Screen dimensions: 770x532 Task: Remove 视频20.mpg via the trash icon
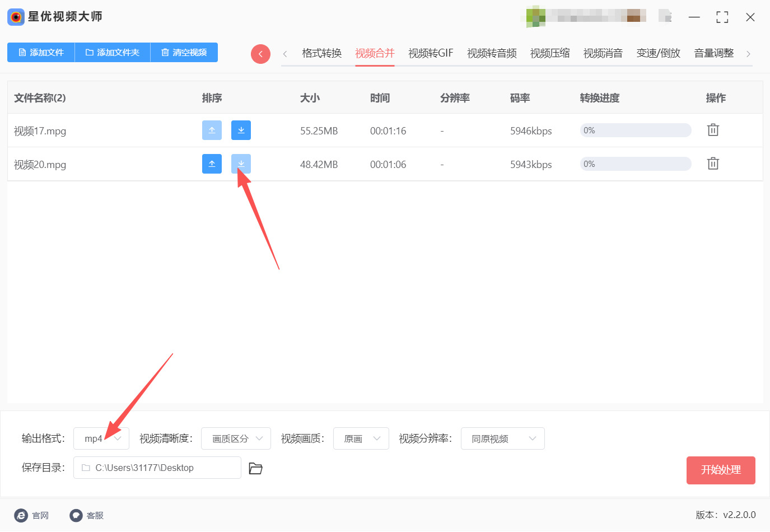(712, 163)
